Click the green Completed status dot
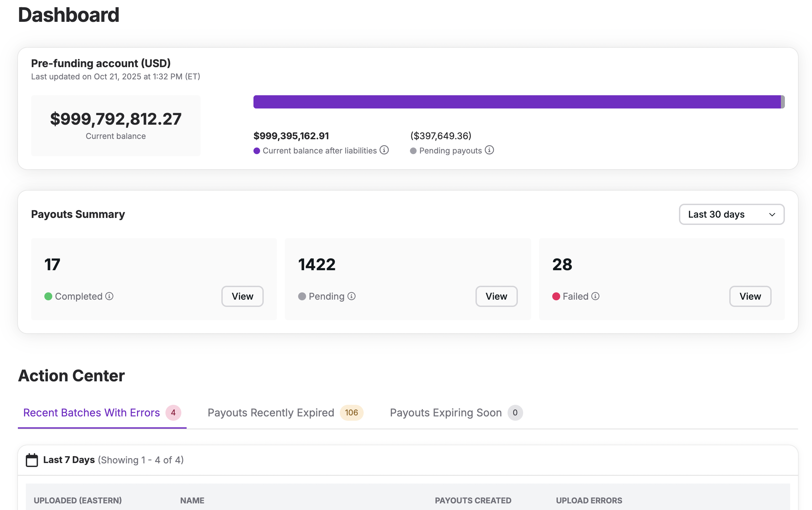This screenshot has height=510, width=812. 48,296
